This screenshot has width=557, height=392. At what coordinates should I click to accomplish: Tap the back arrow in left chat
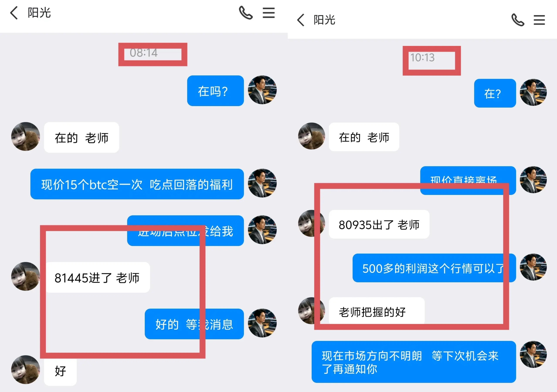pyautogui.click(x=14, y=13)
